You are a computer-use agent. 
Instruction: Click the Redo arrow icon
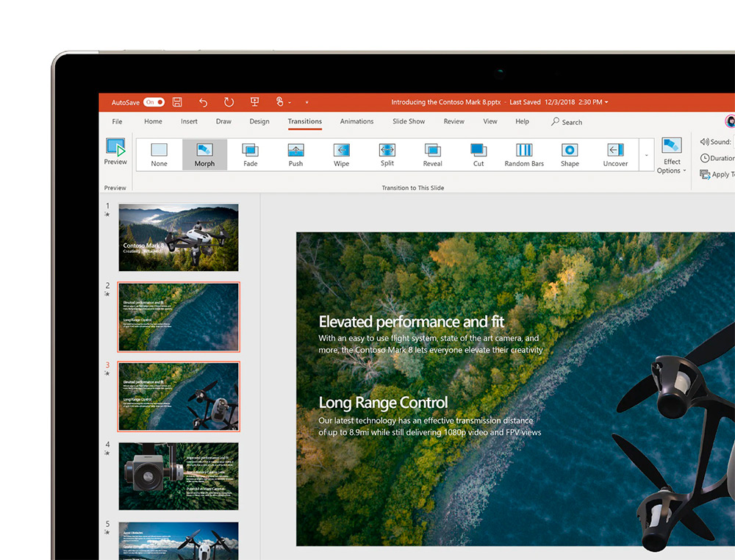tap(229, 102)
